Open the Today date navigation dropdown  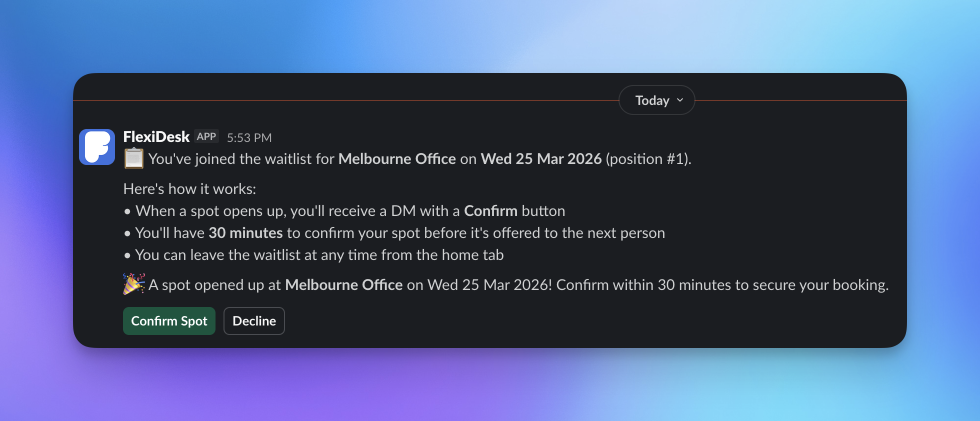pyautogui.click(x=656, y=100)
